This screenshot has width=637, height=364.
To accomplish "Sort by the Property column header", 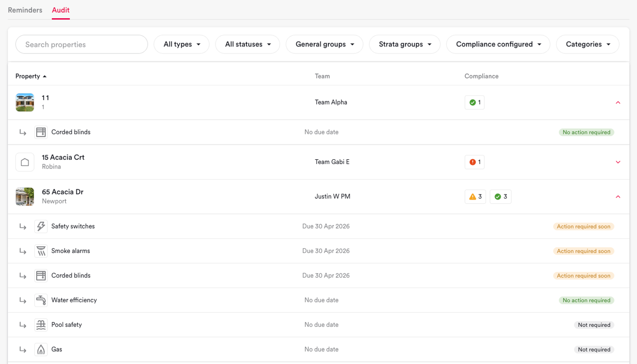I will 31,76.
